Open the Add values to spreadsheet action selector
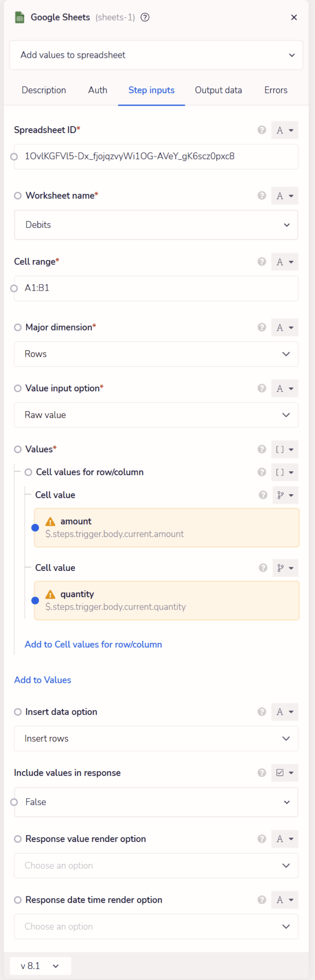Image resolution: width=315 pixels, height=980 pixels. pos(156,55)
